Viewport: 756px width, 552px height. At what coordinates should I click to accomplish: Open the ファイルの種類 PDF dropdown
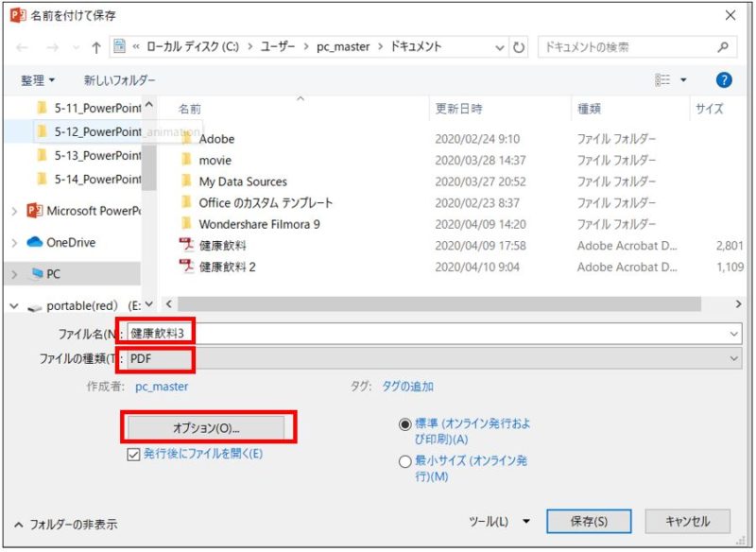(733, 358)
